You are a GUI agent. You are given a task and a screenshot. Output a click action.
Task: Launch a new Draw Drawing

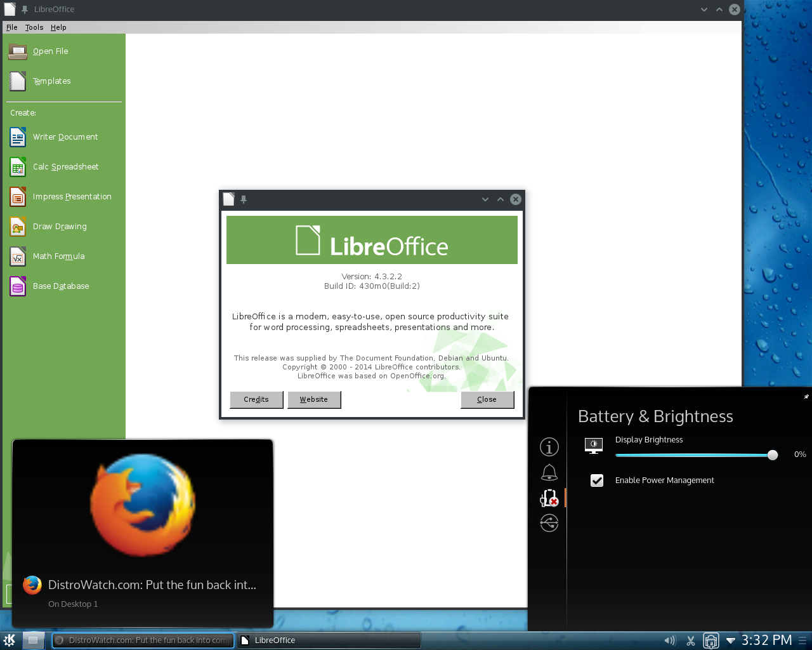point(48,227)
